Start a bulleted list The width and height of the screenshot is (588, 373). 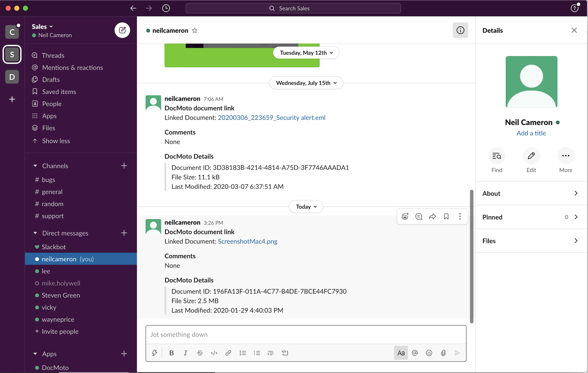click(x=257, y=353)
